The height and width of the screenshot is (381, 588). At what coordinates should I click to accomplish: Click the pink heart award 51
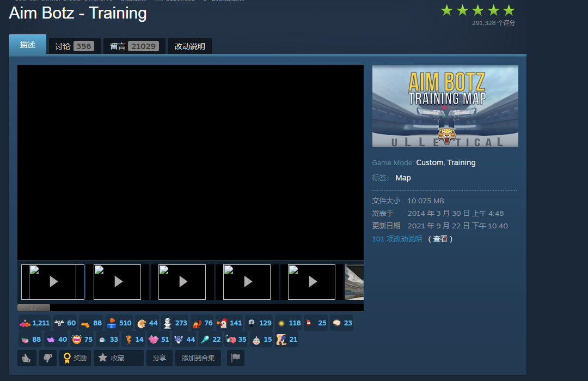[x=160, y=340]
